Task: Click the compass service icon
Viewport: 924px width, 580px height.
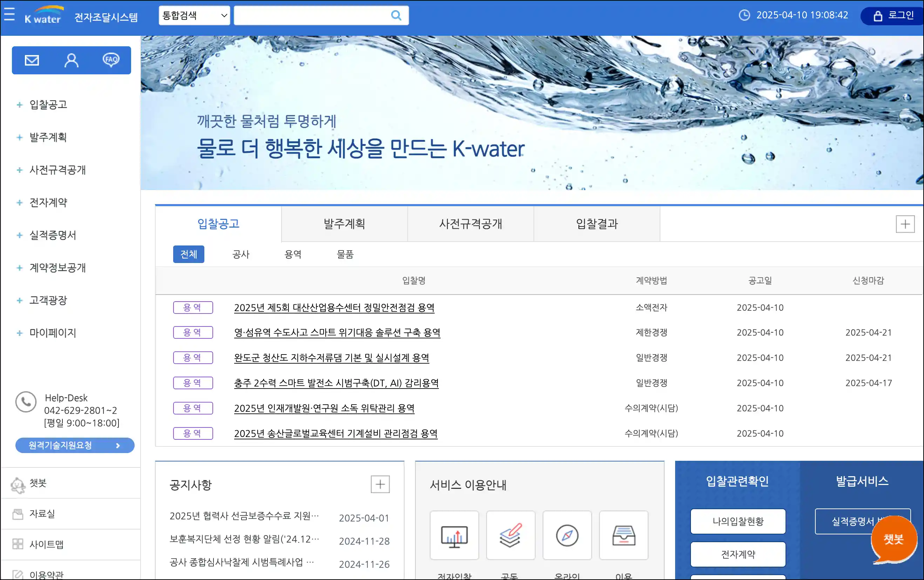Action: pyautogui.click(x=567, y=535)
